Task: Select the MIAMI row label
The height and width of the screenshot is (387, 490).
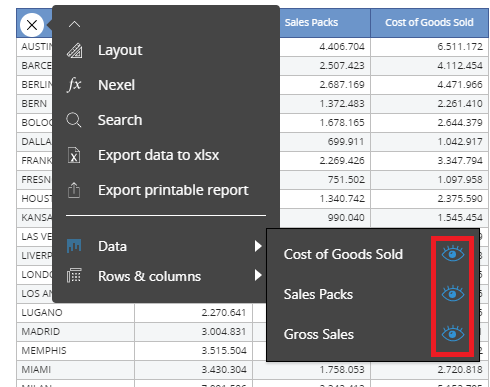Action: pyautogui.click(x=36, y=370)
